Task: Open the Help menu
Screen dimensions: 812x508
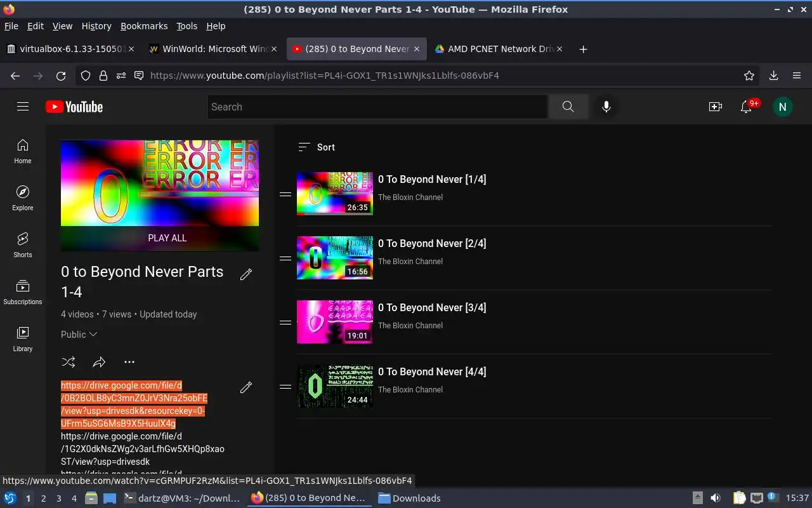Action: pos(216,26)
